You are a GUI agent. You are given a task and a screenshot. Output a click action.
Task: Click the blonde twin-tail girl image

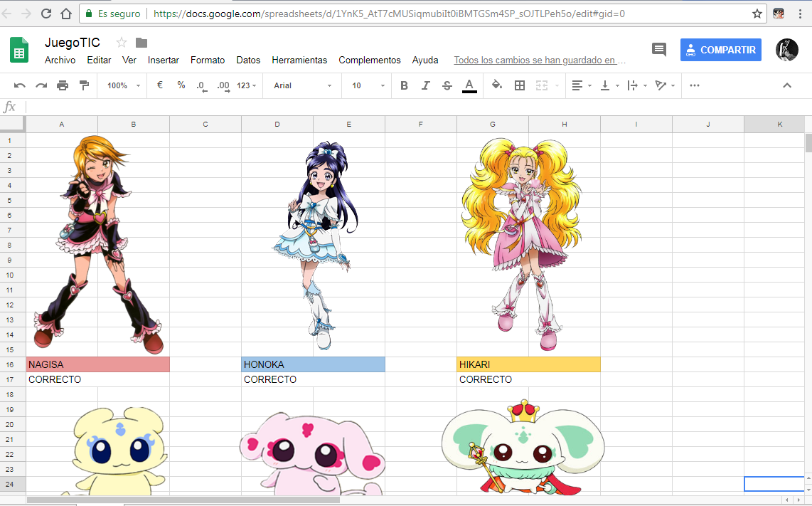pyautogui.click(x=522, y=243)
